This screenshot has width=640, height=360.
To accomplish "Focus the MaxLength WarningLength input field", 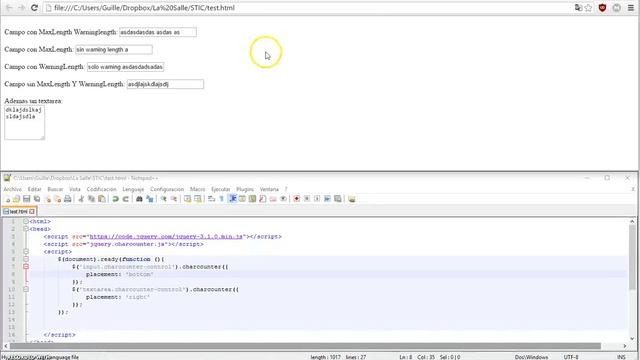I will click(158, 32).
